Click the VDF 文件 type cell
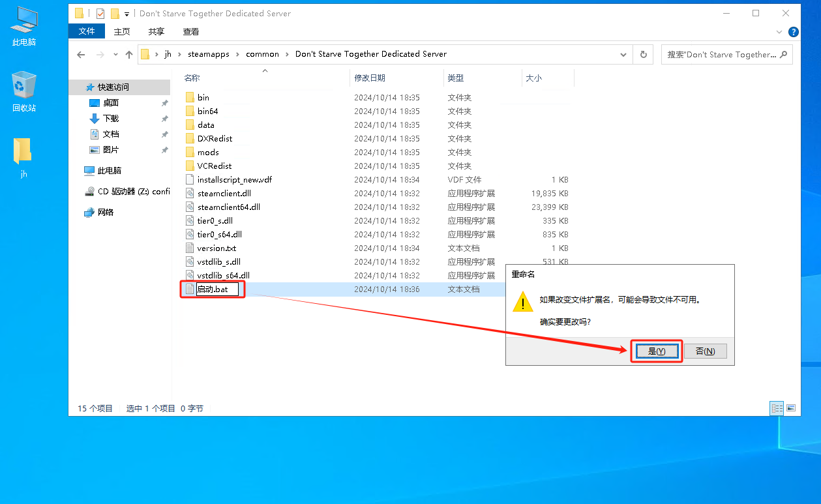This screenshot has height=504, width=821. (x=464, y=179)
